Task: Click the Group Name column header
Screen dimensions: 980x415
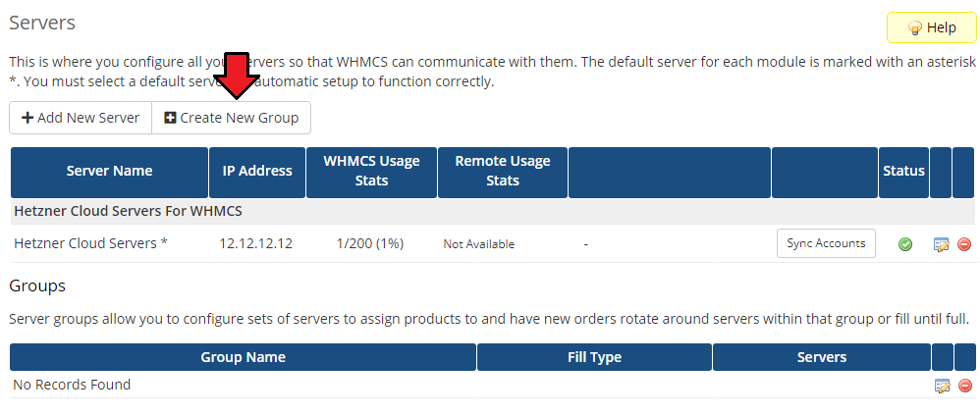Action: coord(244,357)
